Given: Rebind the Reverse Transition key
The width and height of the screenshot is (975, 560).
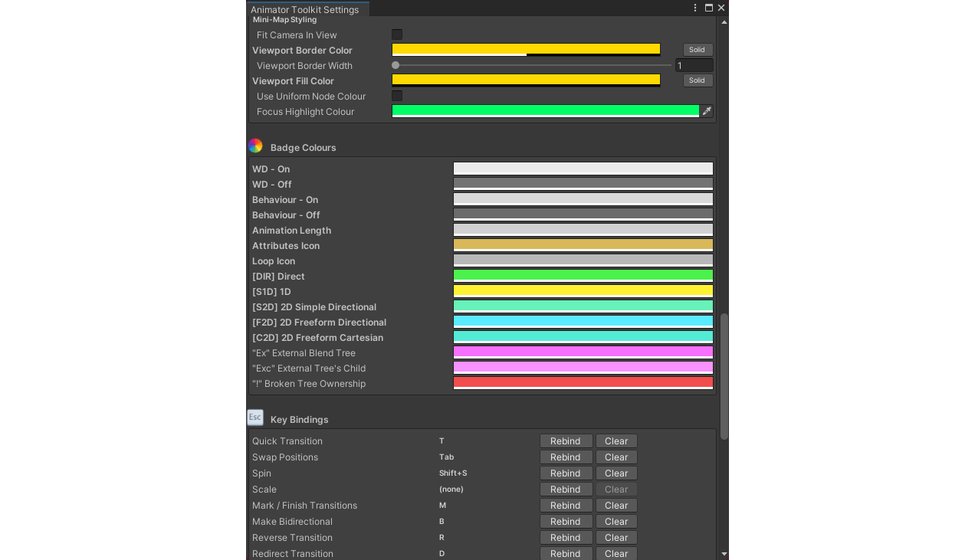Looking at the screenshot, I should [x=566, y=538].
